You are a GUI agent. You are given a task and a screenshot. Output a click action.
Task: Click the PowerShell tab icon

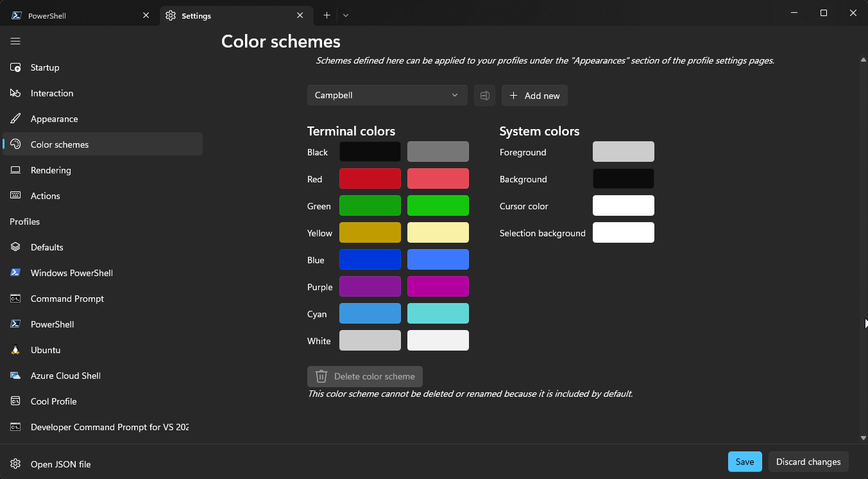tap(16, 15)
